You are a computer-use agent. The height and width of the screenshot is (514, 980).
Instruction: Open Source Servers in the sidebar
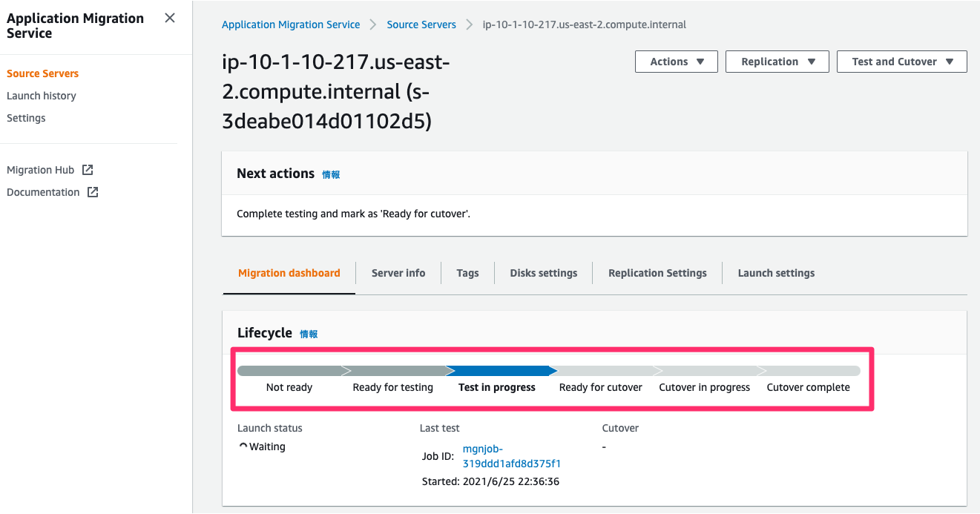42,73
